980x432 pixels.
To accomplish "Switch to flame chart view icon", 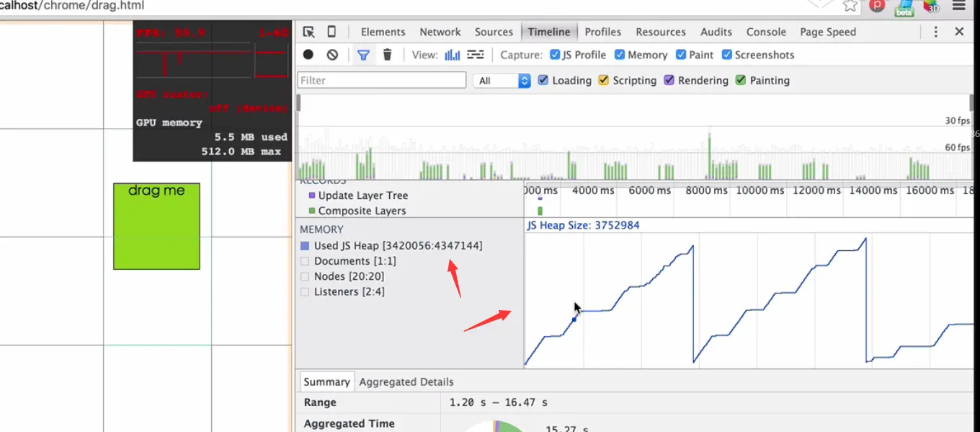I will pos(476,55).
